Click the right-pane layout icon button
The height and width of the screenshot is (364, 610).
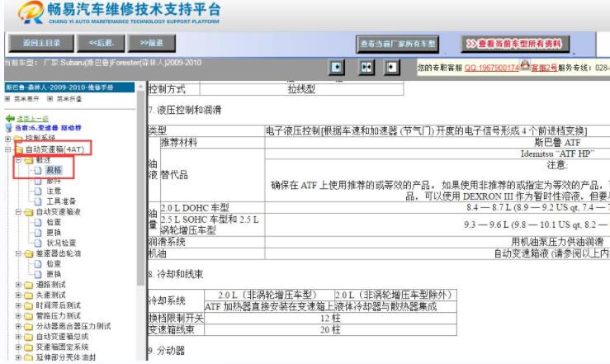click(392, 68)
